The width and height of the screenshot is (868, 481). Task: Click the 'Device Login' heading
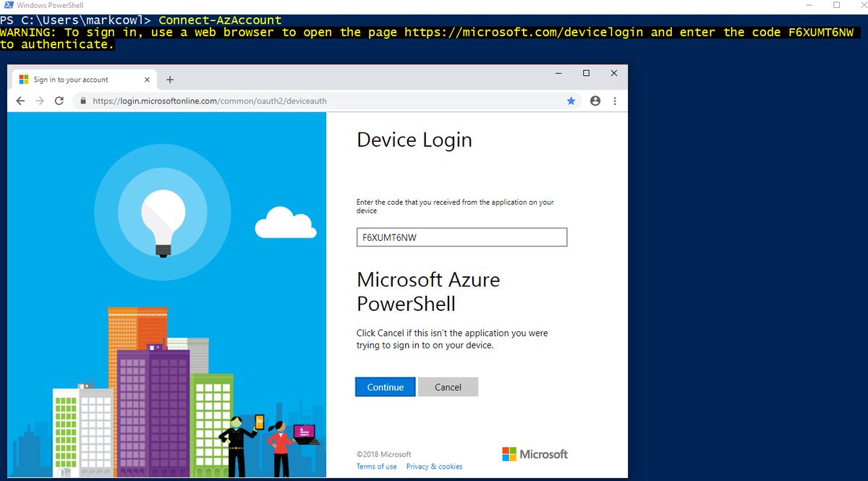(x=414, y=140)
